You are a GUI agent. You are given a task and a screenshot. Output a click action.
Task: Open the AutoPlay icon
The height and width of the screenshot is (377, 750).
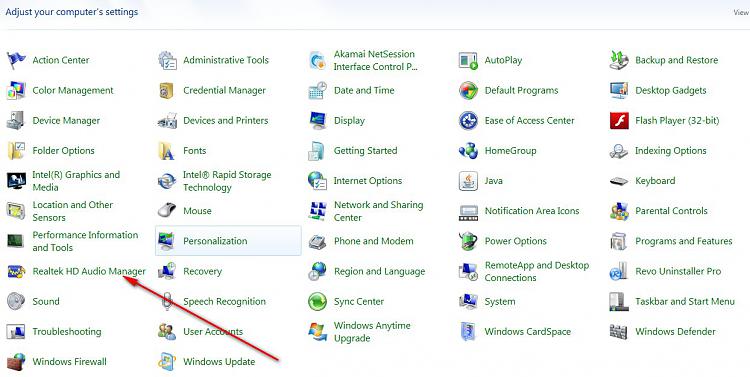pos(468,60)
